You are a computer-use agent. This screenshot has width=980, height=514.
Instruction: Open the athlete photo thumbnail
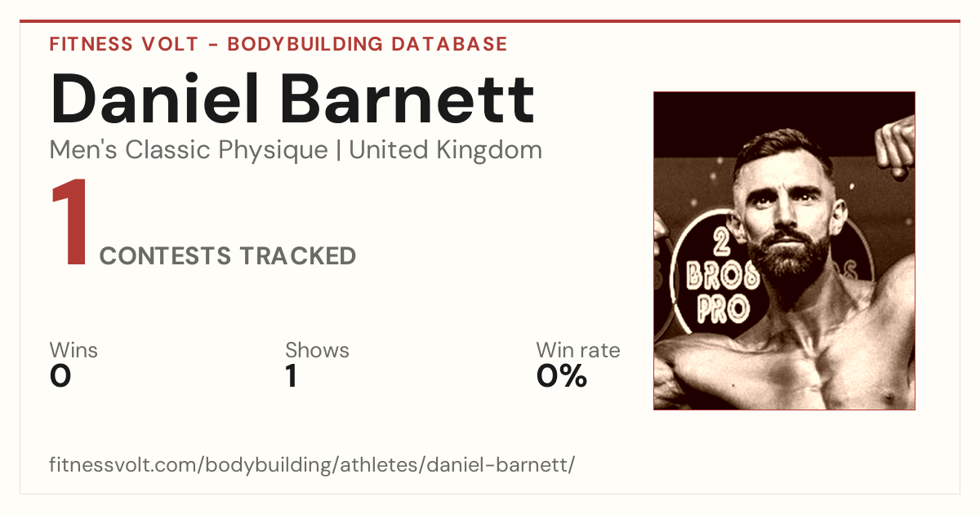(784, 250)
